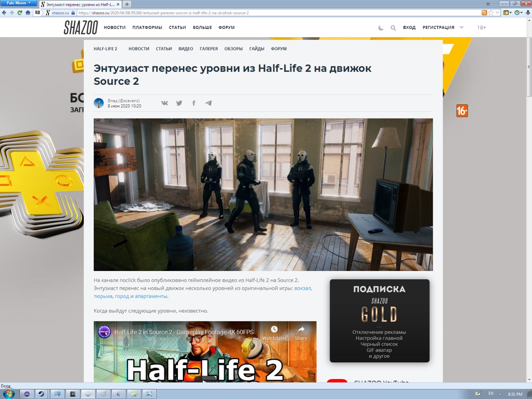The image size is (532, 399).
Task: Click the Регистрация link
Action: click(x=438, y=27)
